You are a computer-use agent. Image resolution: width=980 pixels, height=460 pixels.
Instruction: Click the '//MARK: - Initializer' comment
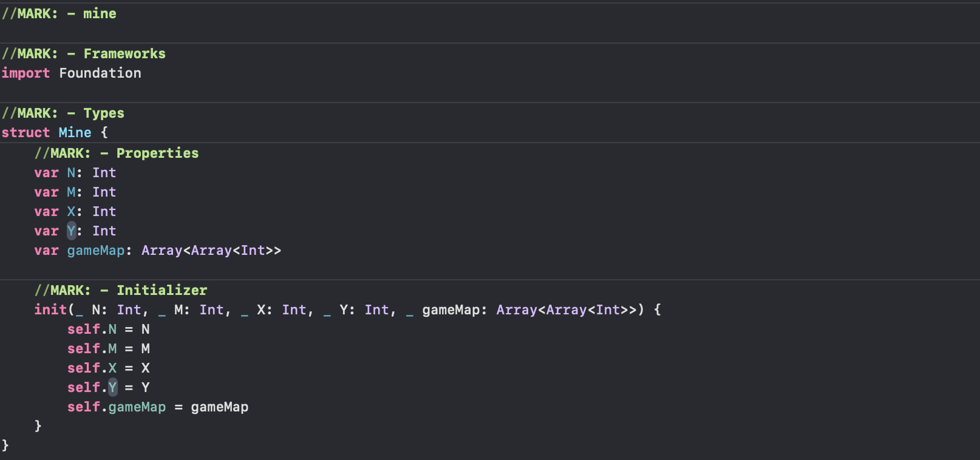121,290
